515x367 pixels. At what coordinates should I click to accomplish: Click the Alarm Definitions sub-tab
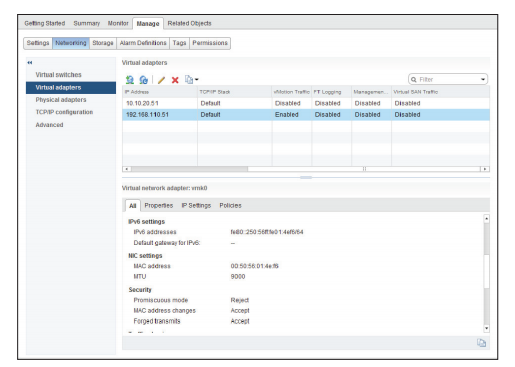click(143, 43)
